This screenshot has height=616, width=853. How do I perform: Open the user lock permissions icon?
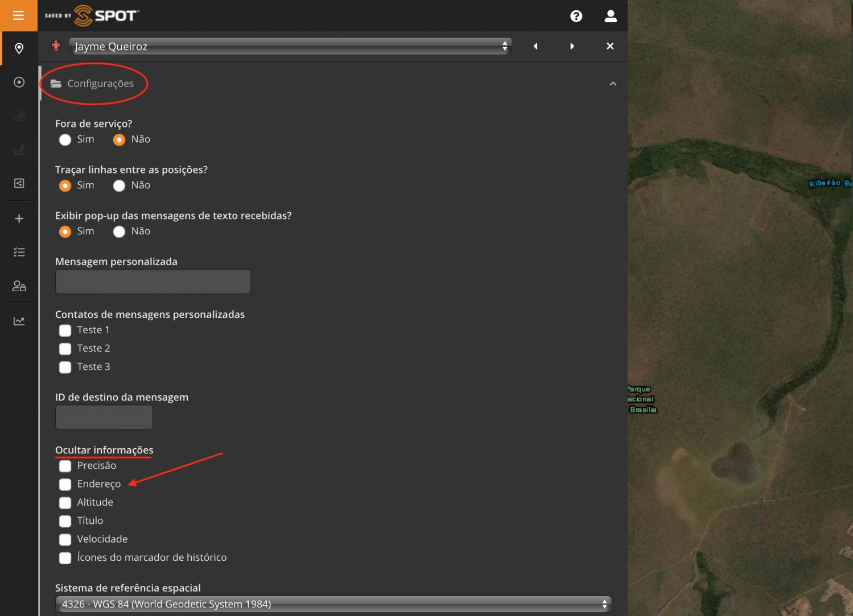click(x=19, y=286)
